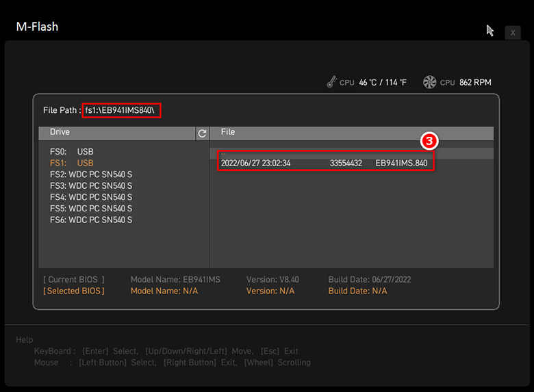Select drive FS4: WDC PC SN540 S
The width and height of the screenshot is (534, 392).
click(91, 197)
